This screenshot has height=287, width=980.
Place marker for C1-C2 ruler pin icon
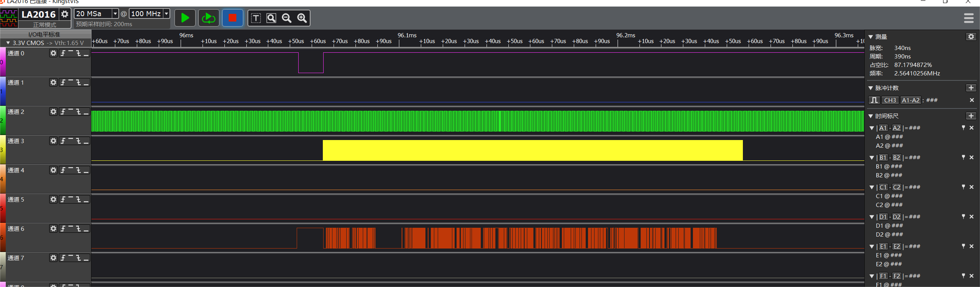(963, 187)
